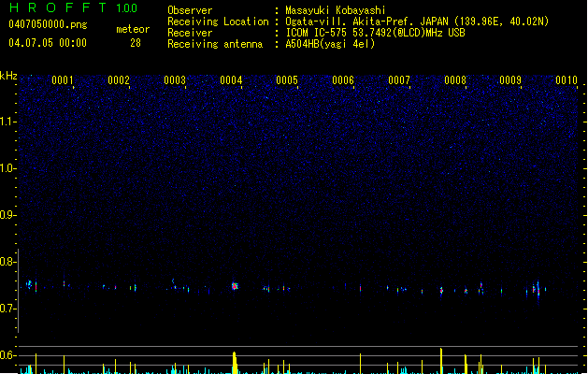
Task: Click the timestamp 04.07.05 00:00
Action: click(x=48, y=43)
